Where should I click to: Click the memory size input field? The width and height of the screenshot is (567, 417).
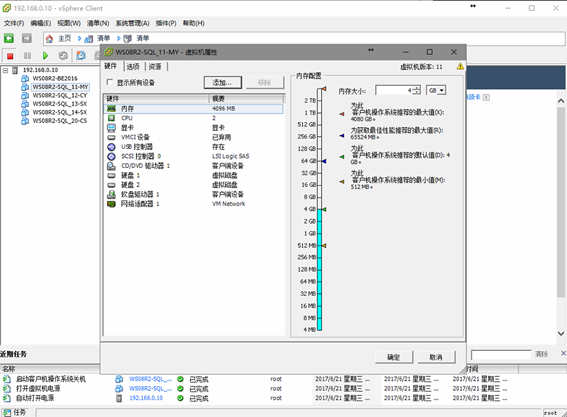coord(394,90)
